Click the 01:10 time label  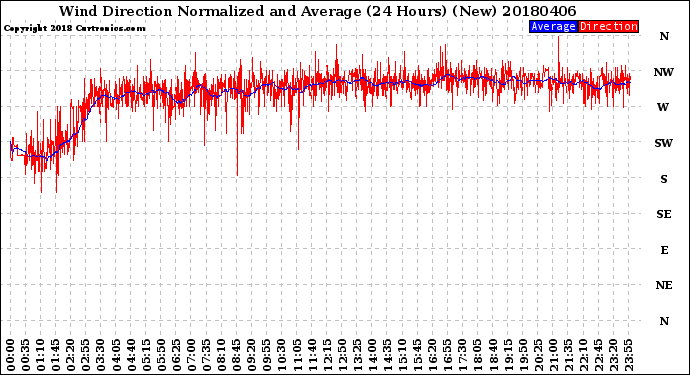(x=41, y=355)
